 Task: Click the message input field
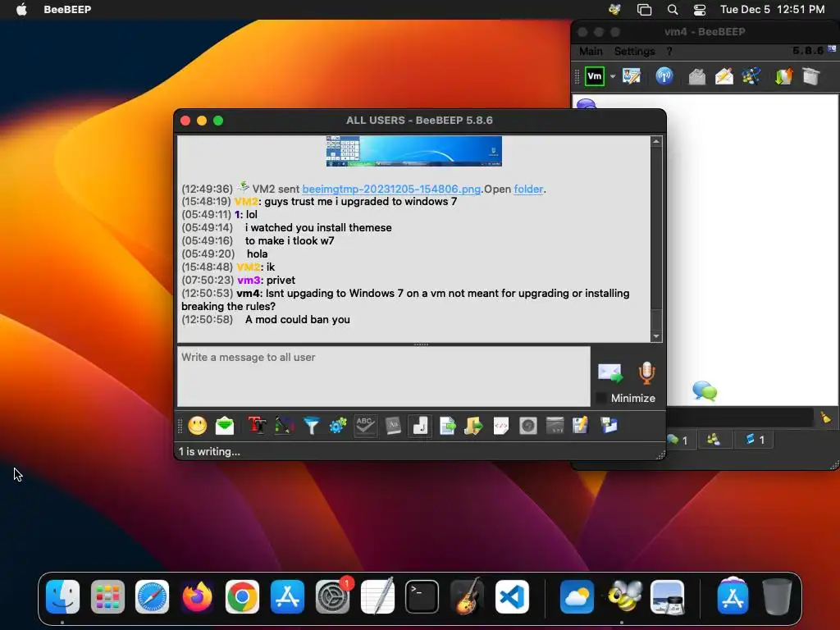click(384, 376)
